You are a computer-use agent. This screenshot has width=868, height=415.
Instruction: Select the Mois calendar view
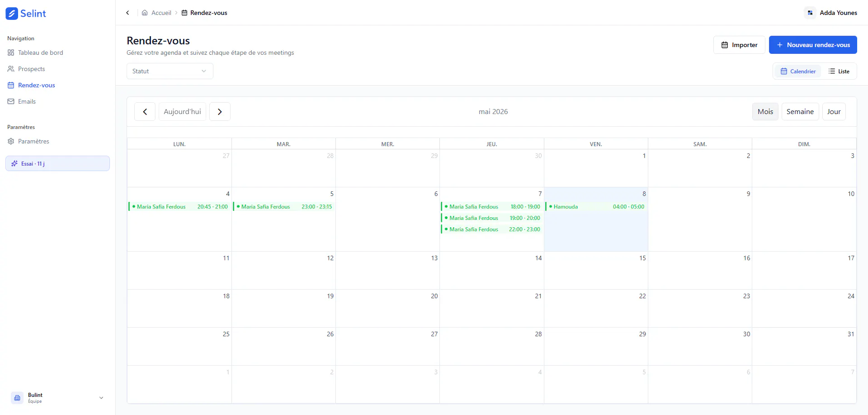pos(765,112)
